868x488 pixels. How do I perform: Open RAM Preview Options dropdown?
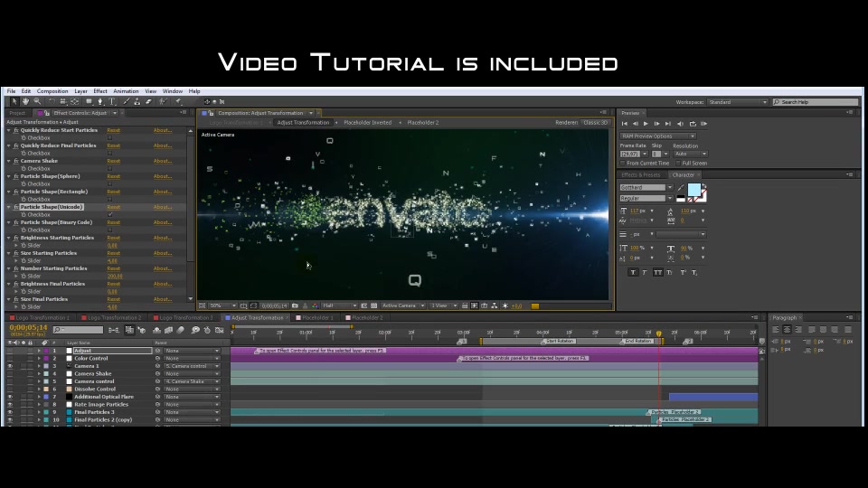pyautogui.click(x=657, y=136)
